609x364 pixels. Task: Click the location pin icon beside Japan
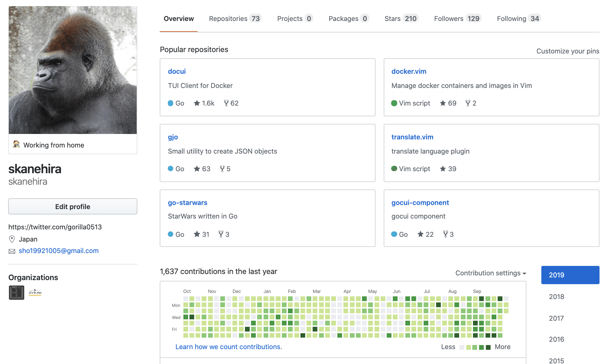12,239
